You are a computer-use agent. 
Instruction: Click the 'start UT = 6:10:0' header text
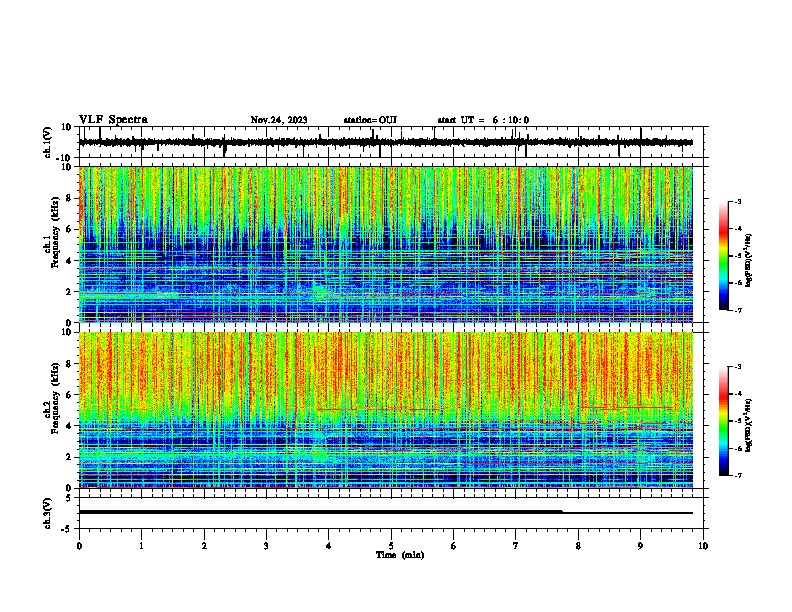coord(483,120)
